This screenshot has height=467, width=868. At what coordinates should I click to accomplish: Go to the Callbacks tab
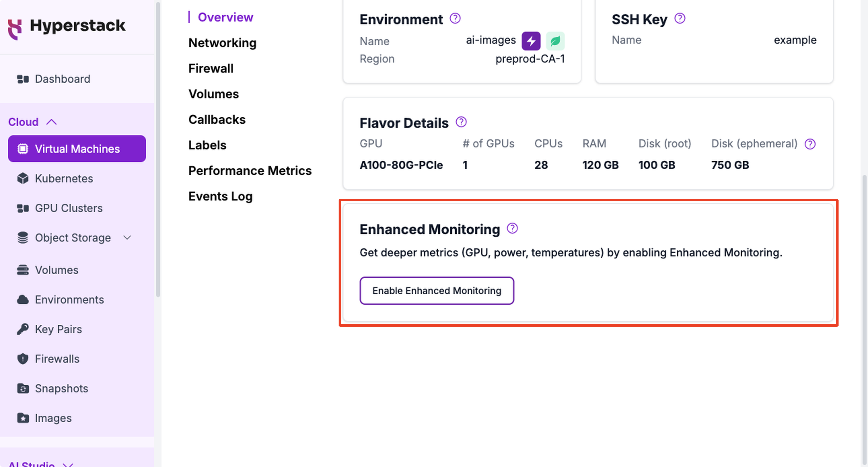point(217,120)
